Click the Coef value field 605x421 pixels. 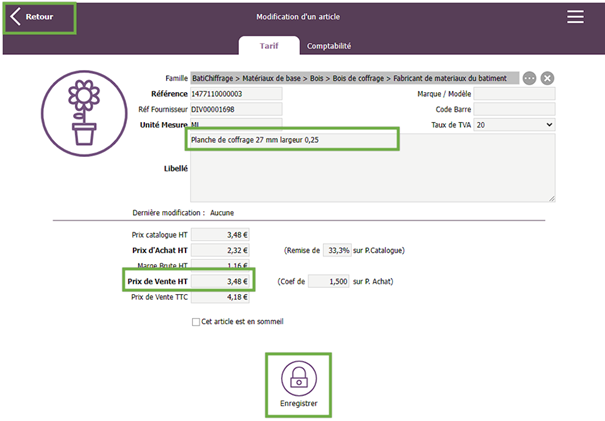[329, 282]
